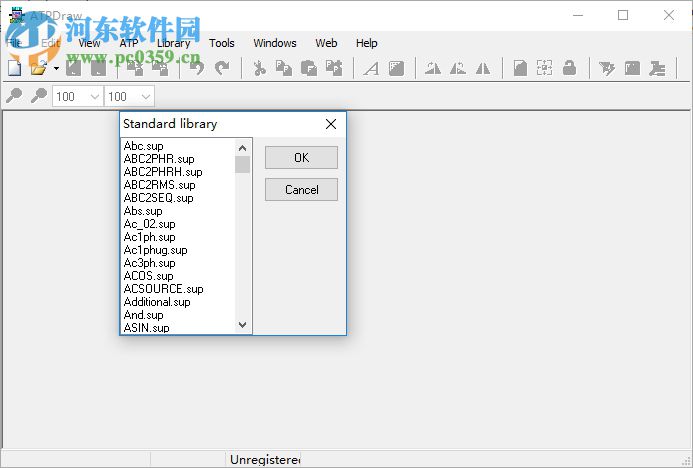This screenshot has height=468, width=693.
Task: Click the list scrollbar up arrow
Action: pos(242,148)
